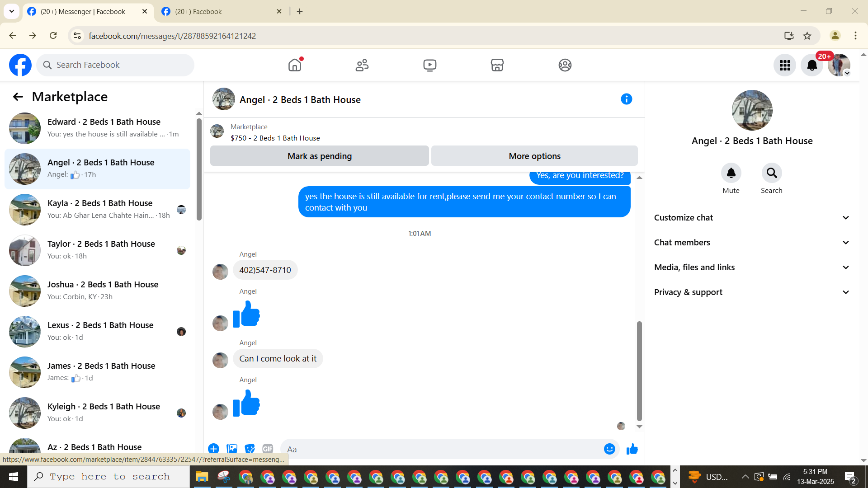Click the Mark as pending button
The image size is (868, 488).
coord(319,156)
